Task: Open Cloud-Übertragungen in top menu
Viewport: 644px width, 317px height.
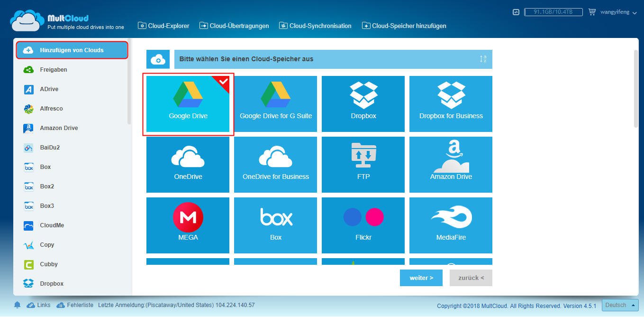Action: click(234, 26)
